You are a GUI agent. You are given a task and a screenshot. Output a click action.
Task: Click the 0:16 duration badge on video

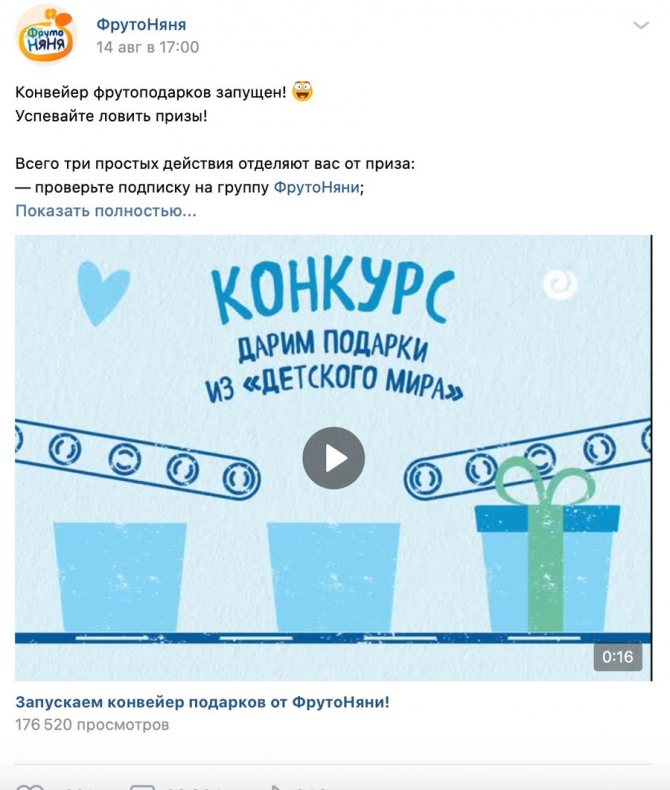618,656
